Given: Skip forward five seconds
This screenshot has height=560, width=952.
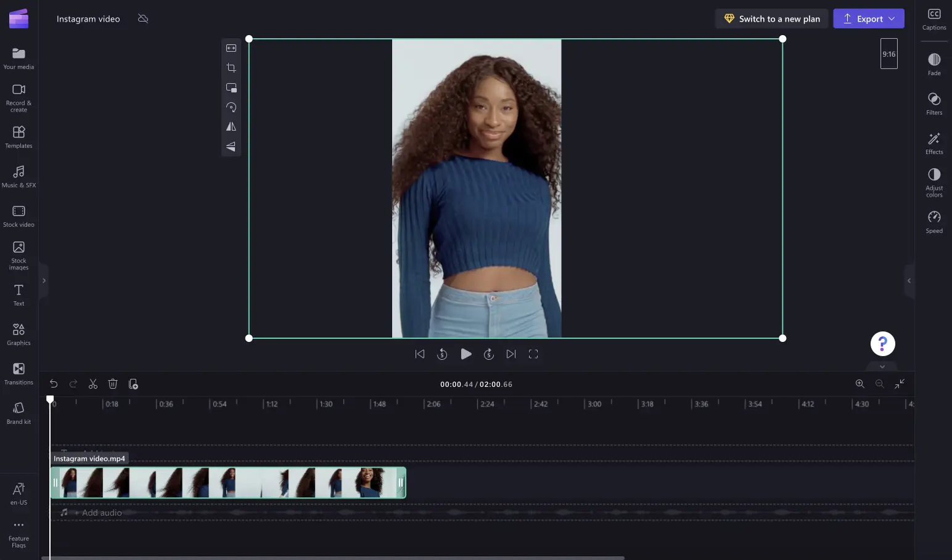Looking at the screenshot, I should click(489, 354).
